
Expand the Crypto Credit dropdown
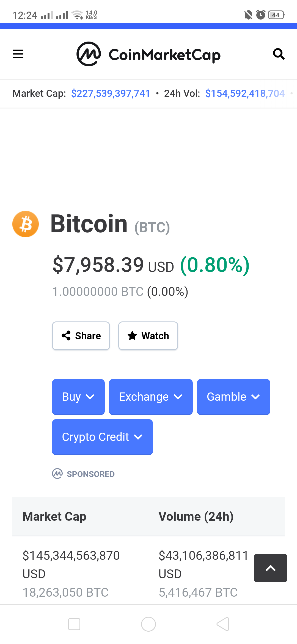tap(102, 437)
